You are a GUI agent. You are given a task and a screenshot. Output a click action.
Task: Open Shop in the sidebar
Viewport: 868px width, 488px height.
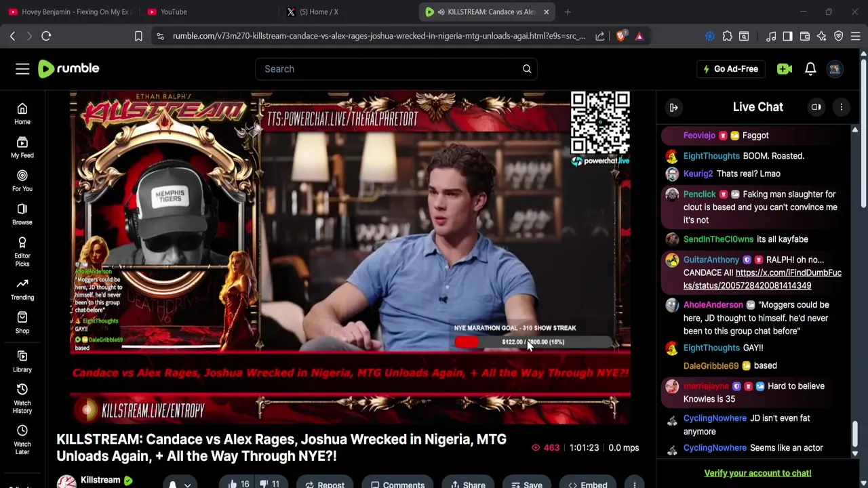[x=22, y=323]
